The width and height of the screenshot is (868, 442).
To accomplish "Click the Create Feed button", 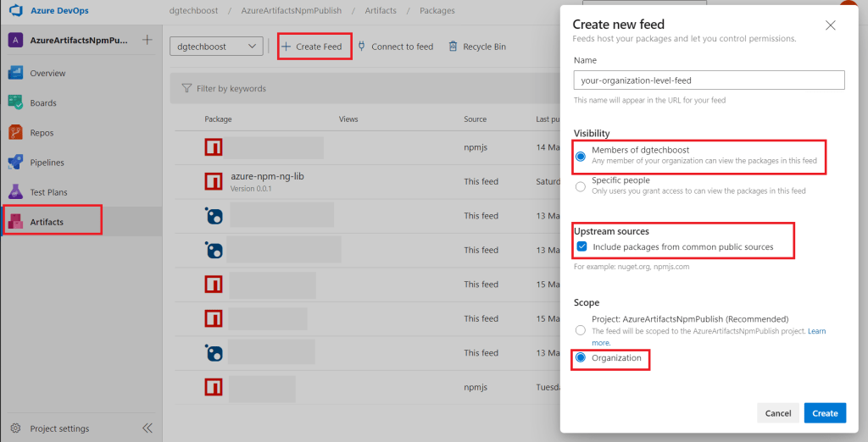I will 312,47.
